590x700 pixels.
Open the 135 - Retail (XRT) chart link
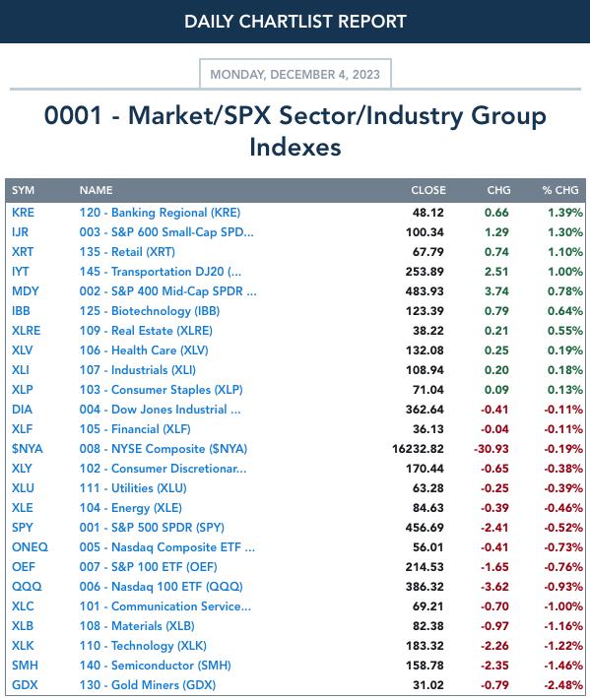pyautogui.click(x=127, y=252)
